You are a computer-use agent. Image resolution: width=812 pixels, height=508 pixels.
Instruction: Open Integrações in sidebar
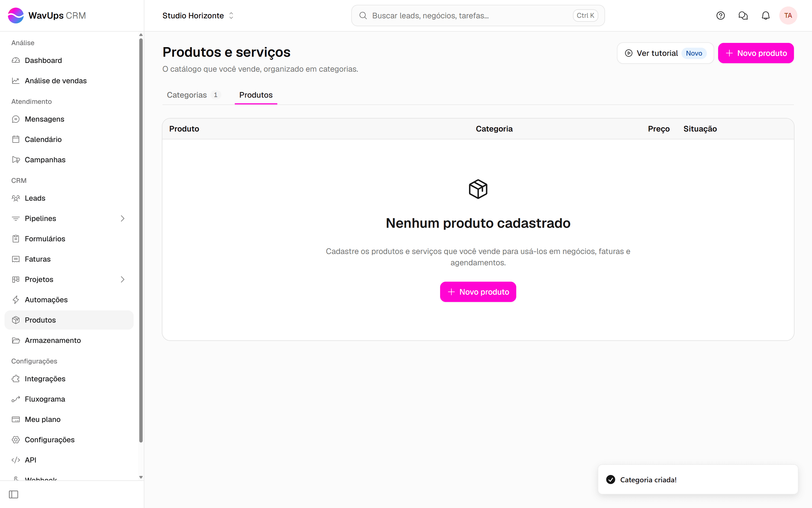click(69, 379)
